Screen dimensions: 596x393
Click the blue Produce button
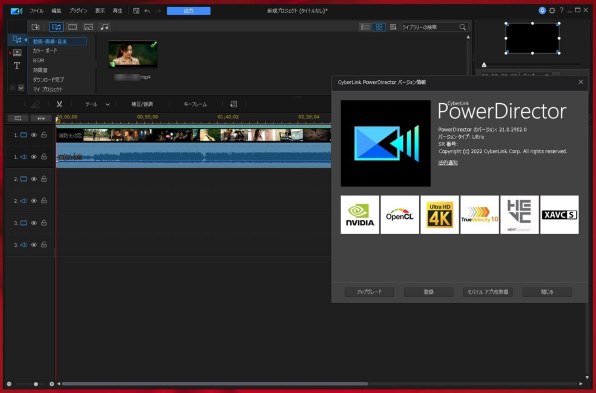(x=189, y=11)
